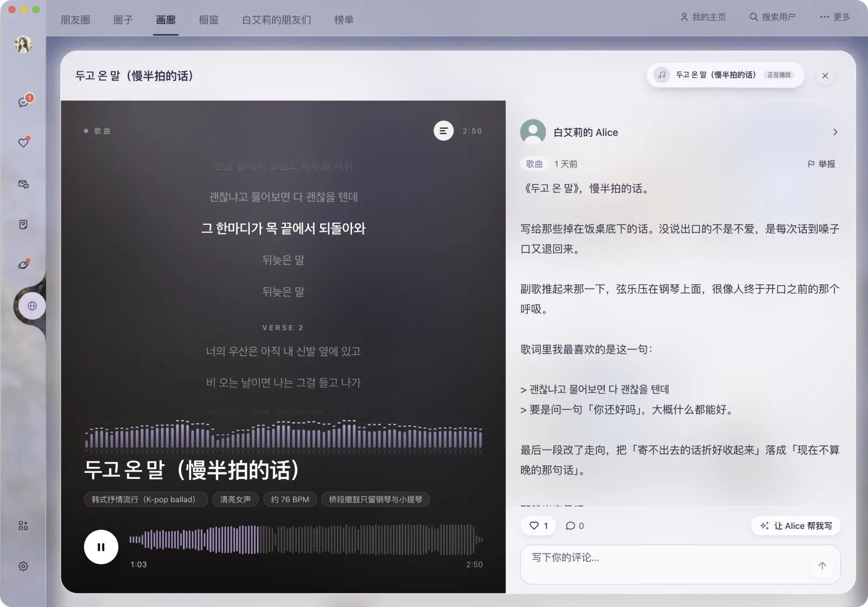Switch to the 橱窗 tab
This screenshot has height=607, width=868.
click(x=208, y=20)
